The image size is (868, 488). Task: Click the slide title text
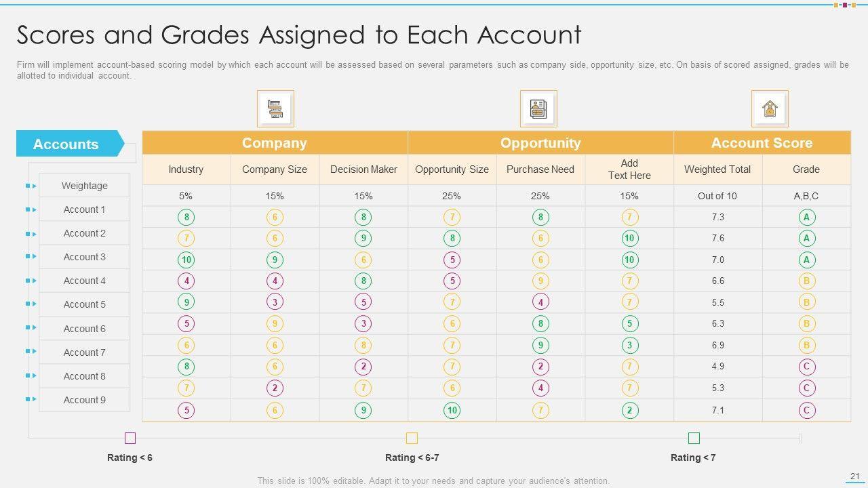click(299, 35)
